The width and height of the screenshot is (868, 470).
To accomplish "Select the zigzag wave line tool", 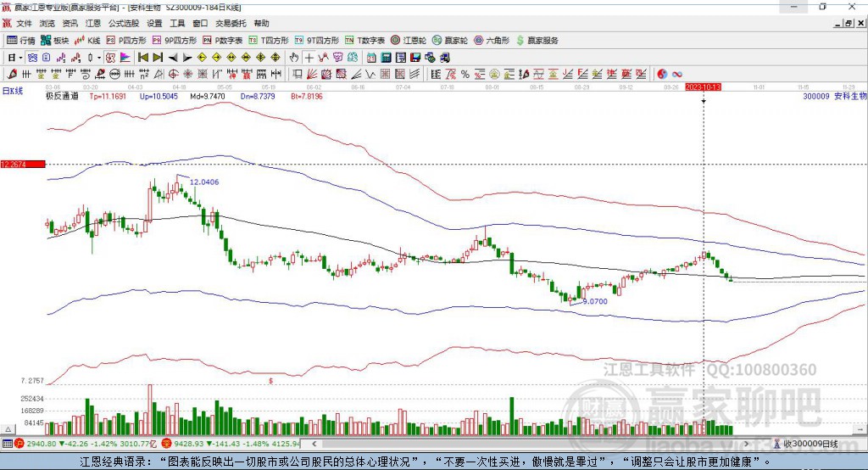I will click(x=371, y=75).
